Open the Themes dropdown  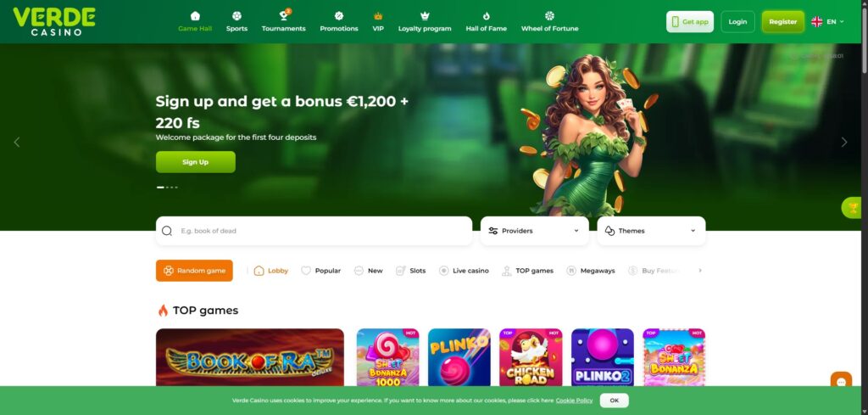coord(651,231)
